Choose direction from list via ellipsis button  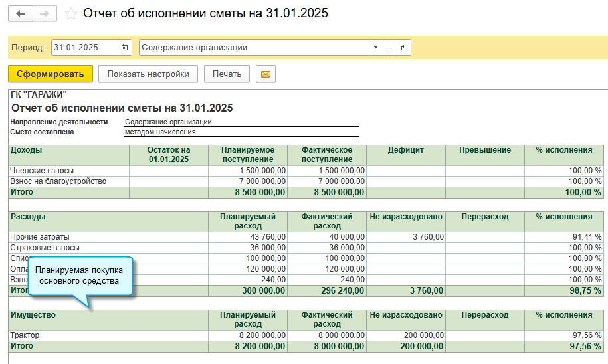tap(389, 48)
